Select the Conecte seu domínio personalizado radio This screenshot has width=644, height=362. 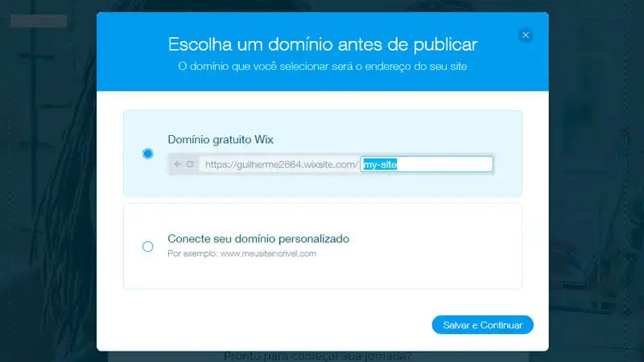click(148, 246)
